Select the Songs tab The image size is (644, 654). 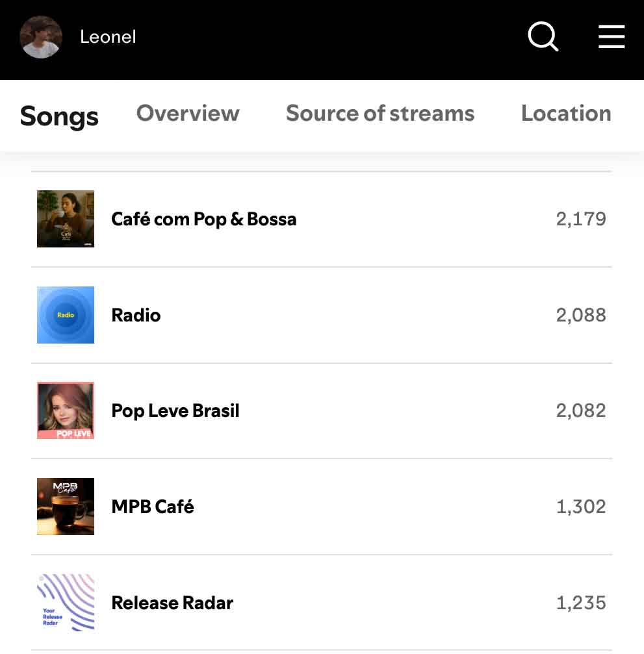click(x=59, y=116)
